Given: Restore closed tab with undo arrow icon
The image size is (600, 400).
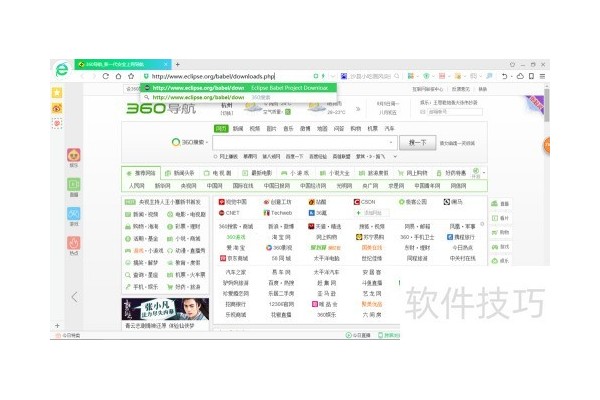Looking at the screenshot, I should pyautogui.click(x=504, y=76).
